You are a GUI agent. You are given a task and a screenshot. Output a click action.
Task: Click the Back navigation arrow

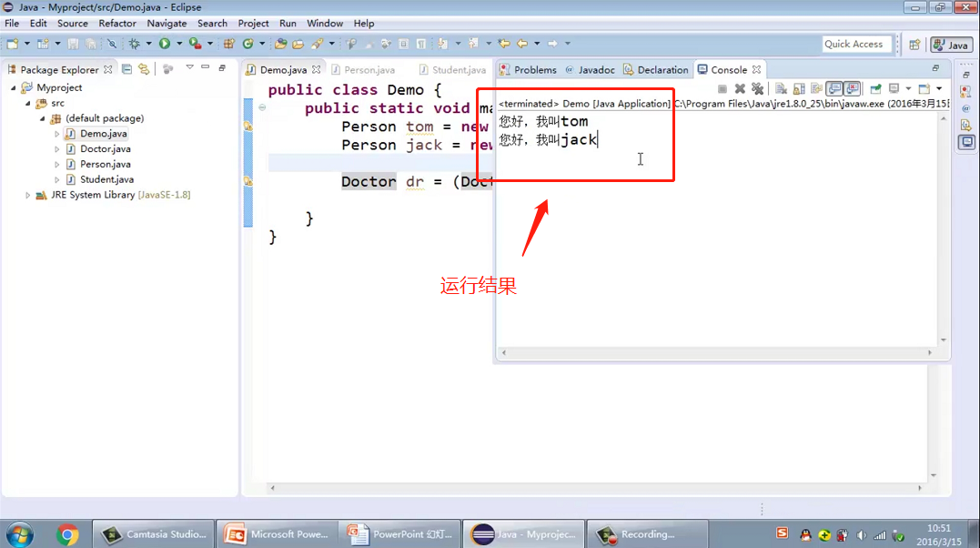(x=522, y=44)
